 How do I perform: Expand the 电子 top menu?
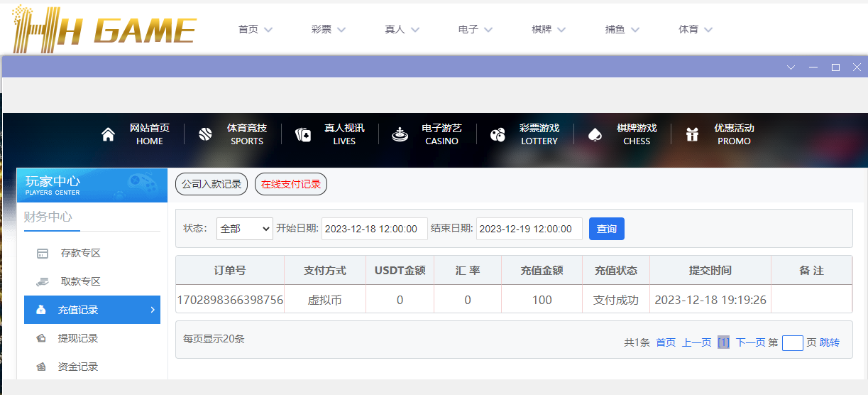click(x=476, y=30)
